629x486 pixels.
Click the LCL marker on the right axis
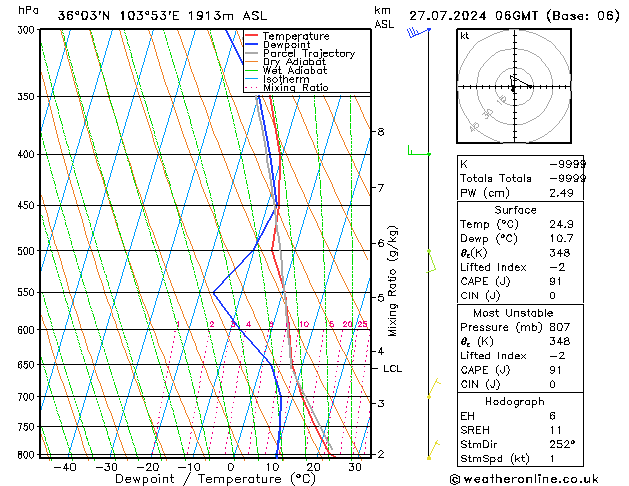coord(393,369)
